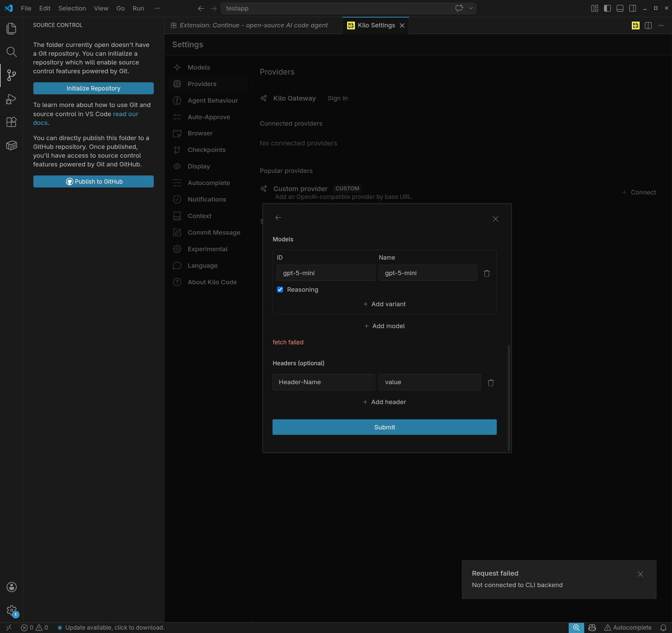Open the File menu
The width and height of the screenshot is (672, 633).
click(x=26, y=8)
